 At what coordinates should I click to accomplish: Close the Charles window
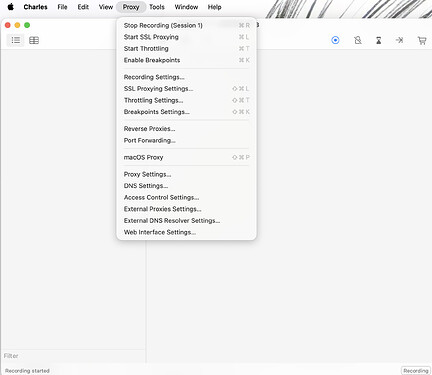point(8,25)
